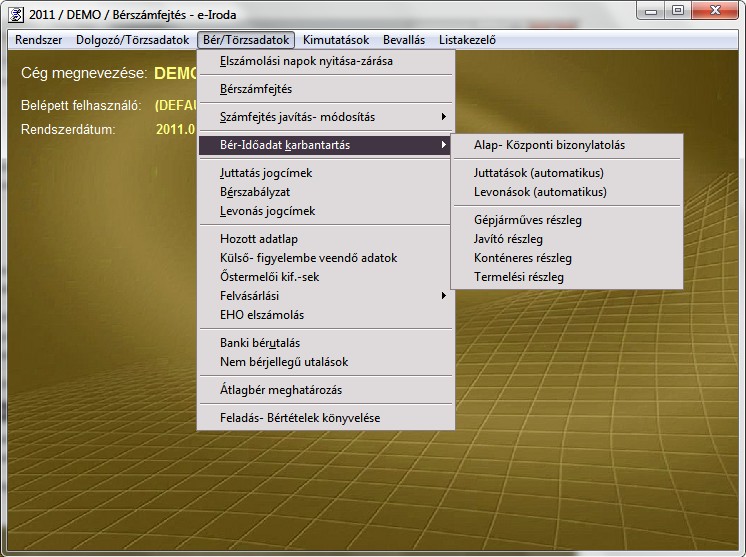Screen dimensions: 746x557
Task: Open the Bevallás menu
Action: tap(404, 40)
